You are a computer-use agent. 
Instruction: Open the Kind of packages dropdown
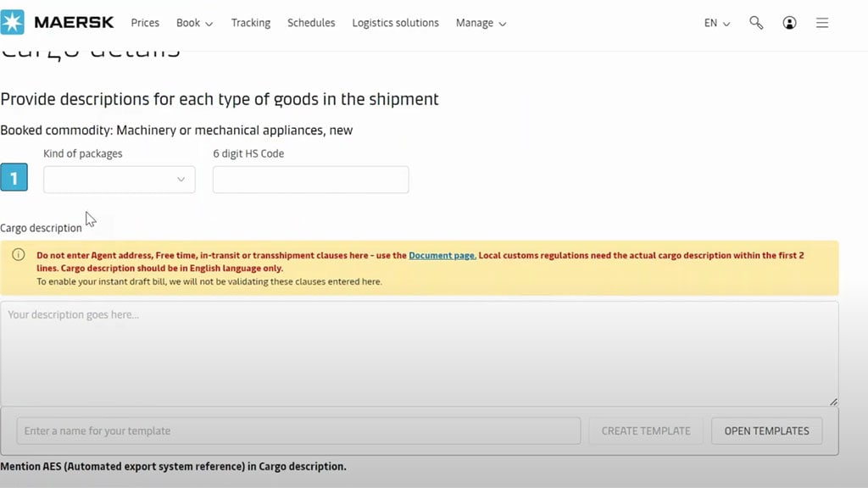(x=119, y=180)
